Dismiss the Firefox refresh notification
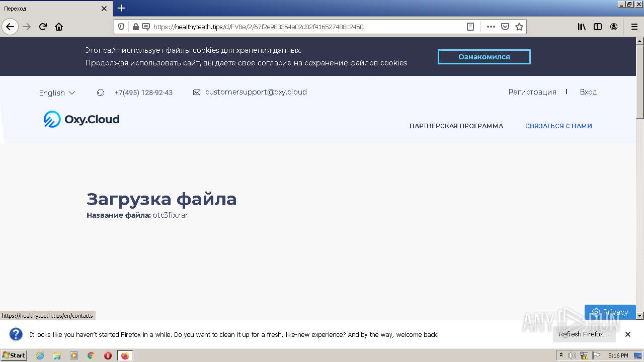The width and height of the screenshot is (644, 362). pos(628,334)
